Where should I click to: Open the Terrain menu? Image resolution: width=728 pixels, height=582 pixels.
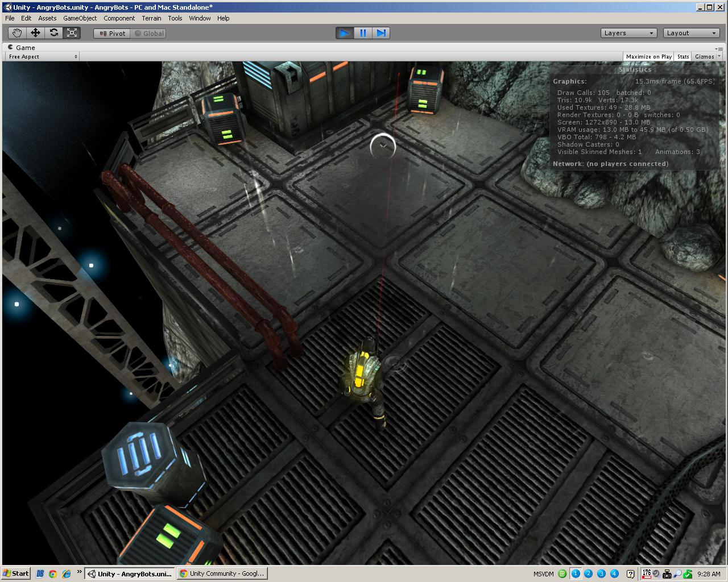pos(151,18)
